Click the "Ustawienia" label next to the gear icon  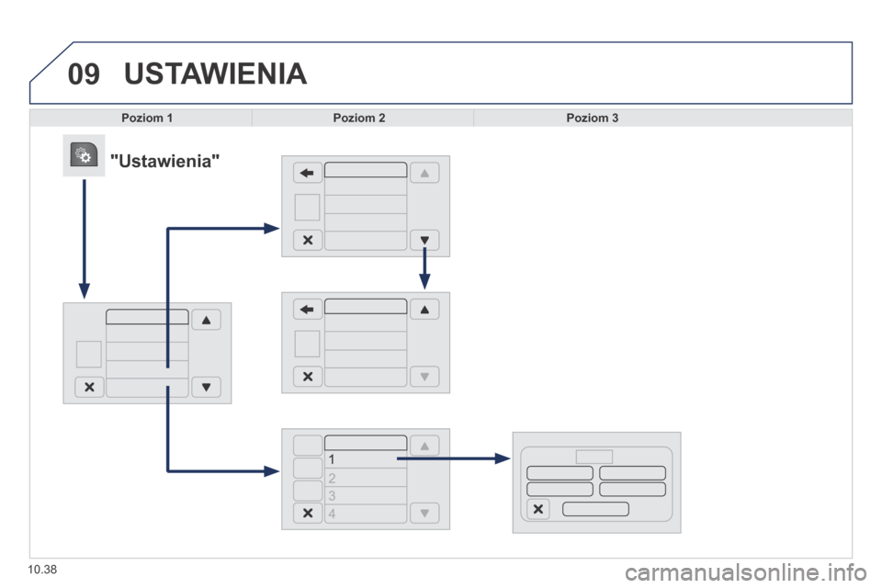click(164, 161)
